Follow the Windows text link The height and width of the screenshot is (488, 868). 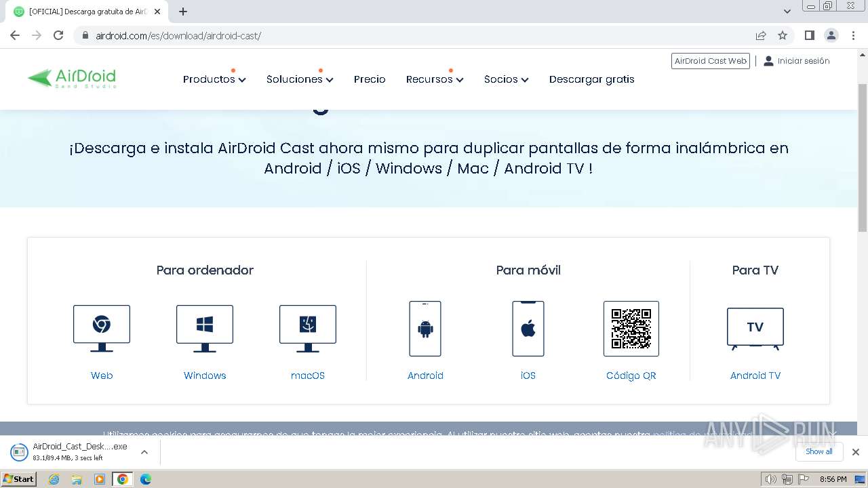coord(205,375)
